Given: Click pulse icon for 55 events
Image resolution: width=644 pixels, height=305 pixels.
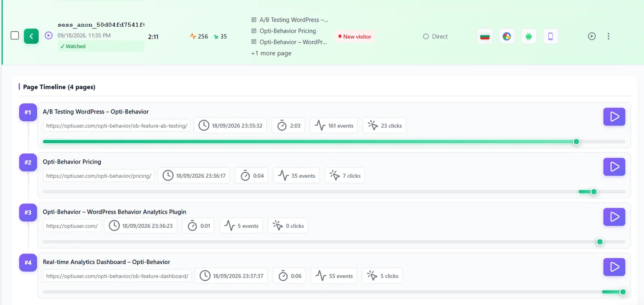Looking at the screenshot, I should tap(322, 276).
